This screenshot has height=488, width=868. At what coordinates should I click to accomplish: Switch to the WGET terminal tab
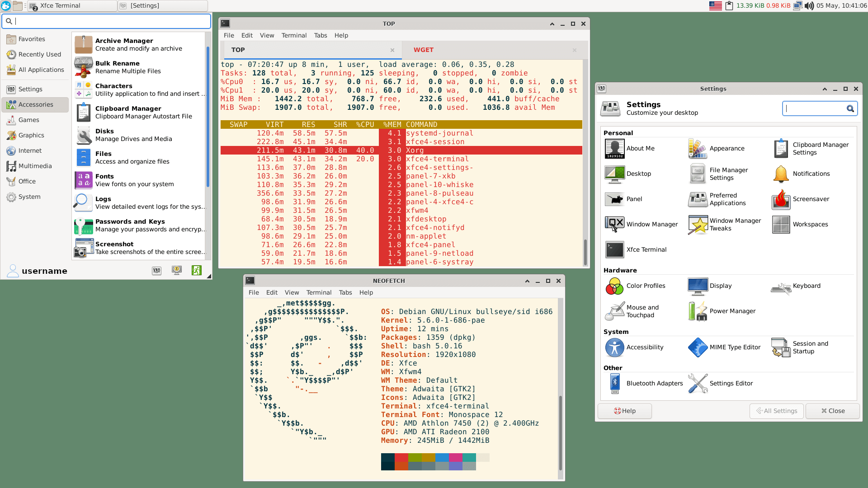pyautogui.click(x=423, y=50)
